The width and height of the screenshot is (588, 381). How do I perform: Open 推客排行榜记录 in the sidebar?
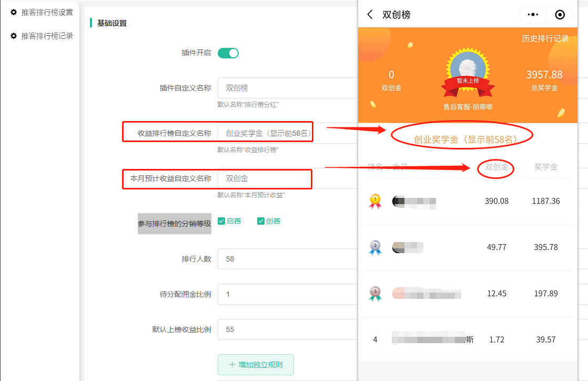click(x=46, y=36)
